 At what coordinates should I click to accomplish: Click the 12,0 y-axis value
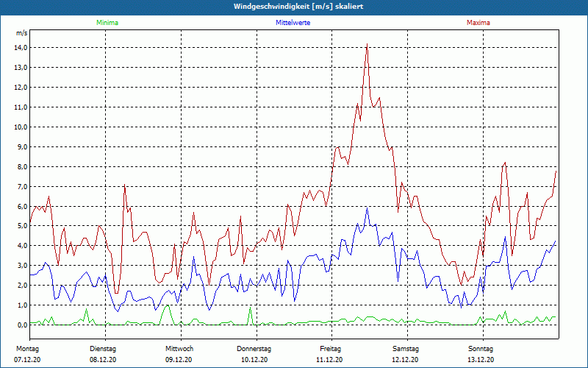(x=21, y=88)
